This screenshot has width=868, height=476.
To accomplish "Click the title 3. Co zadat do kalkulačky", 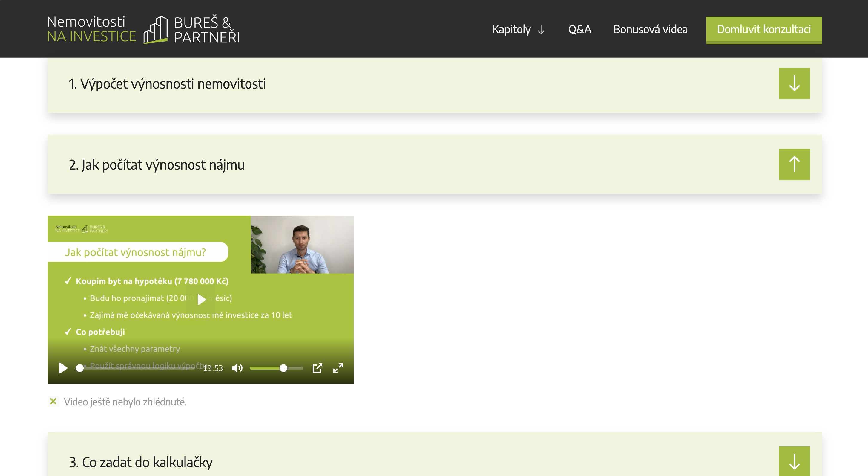I will 141,462.
